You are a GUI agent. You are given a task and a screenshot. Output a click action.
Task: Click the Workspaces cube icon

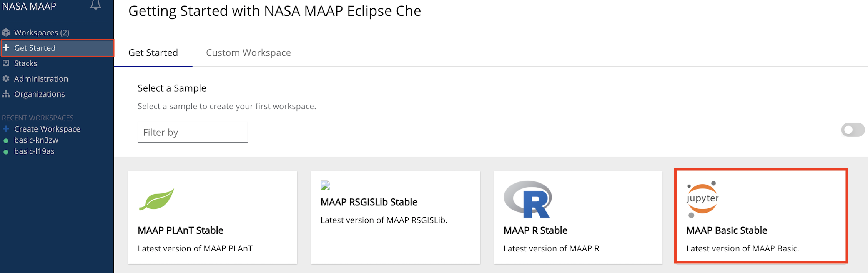[x=6, y=32]
